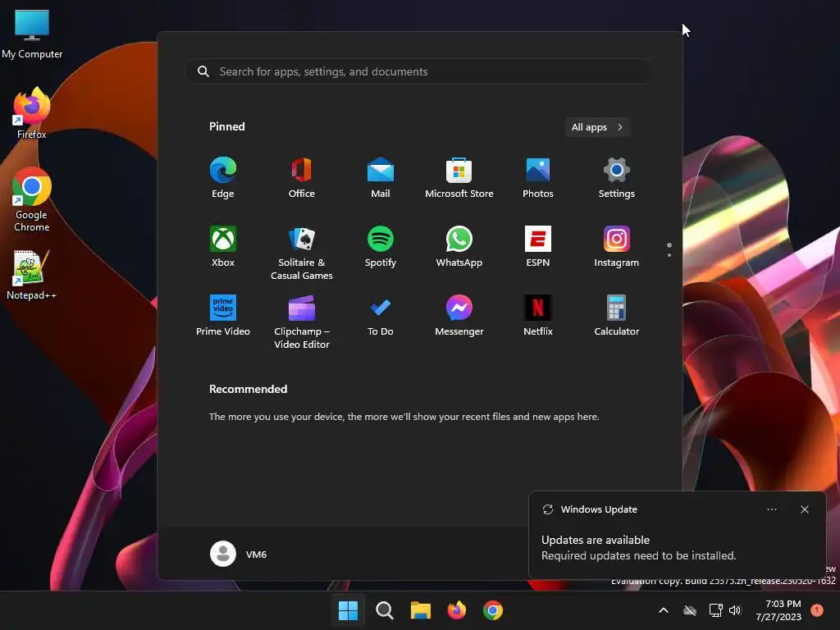Open WhatsApp
840x630 pixels.
459,247
